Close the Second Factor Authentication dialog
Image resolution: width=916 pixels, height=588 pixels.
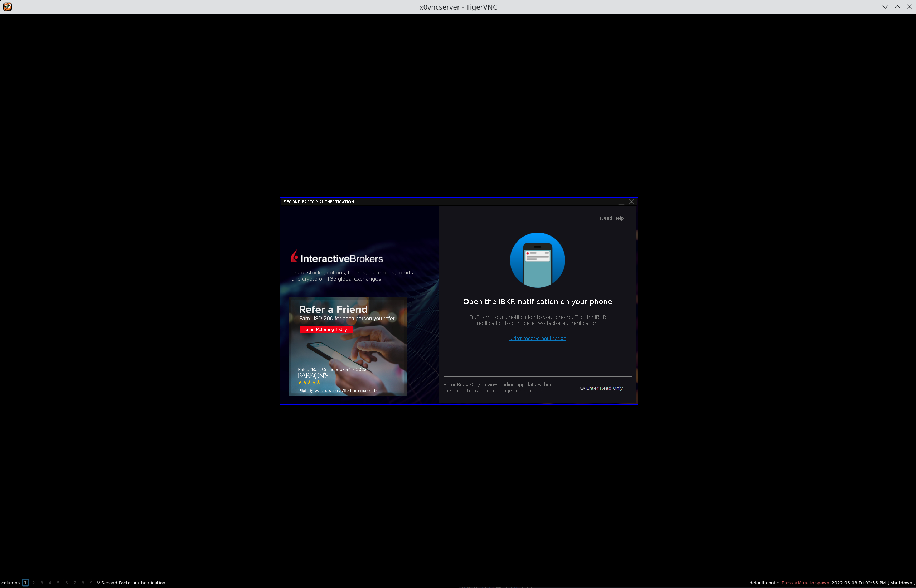(631, 202)
